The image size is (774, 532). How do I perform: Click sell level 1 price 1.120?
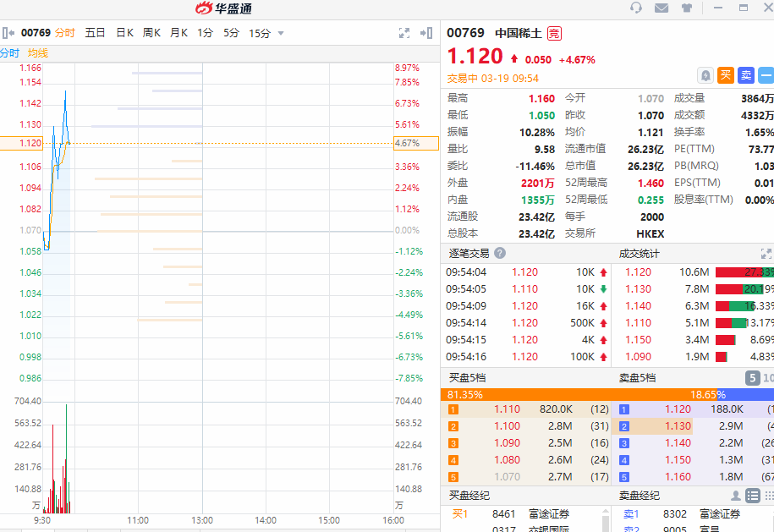point(678,409)
